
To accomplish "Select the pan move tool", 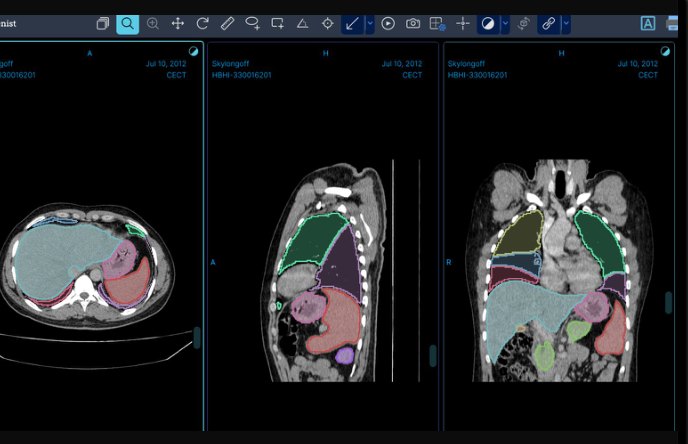I will (x=178, y=24).
